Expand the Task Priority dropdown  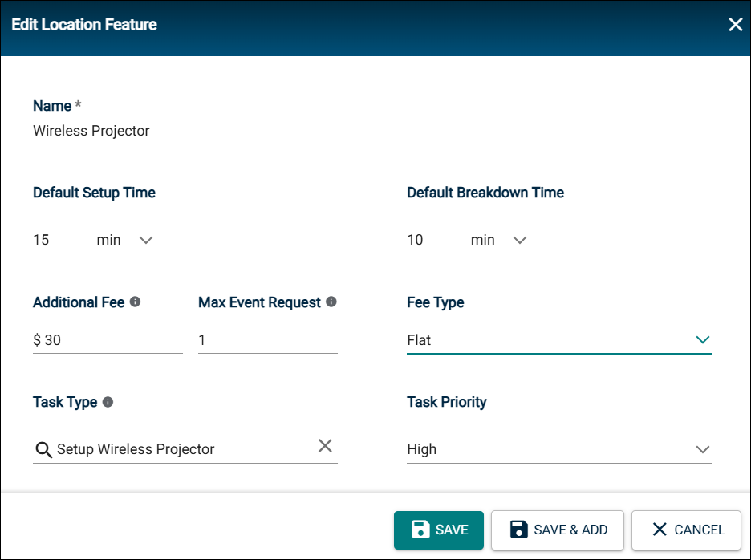(559, 449)
